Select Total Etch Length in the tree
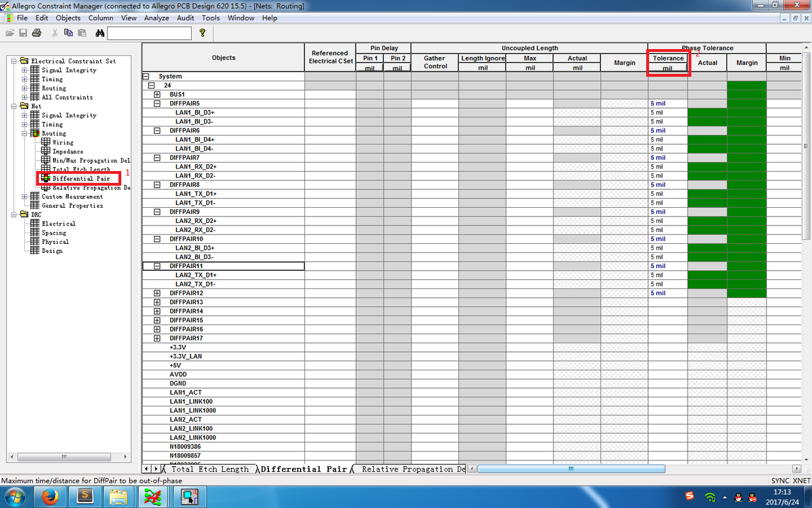The height and width of the screenshot is (508, 812). pyautogui.click(x=81, y=170)
